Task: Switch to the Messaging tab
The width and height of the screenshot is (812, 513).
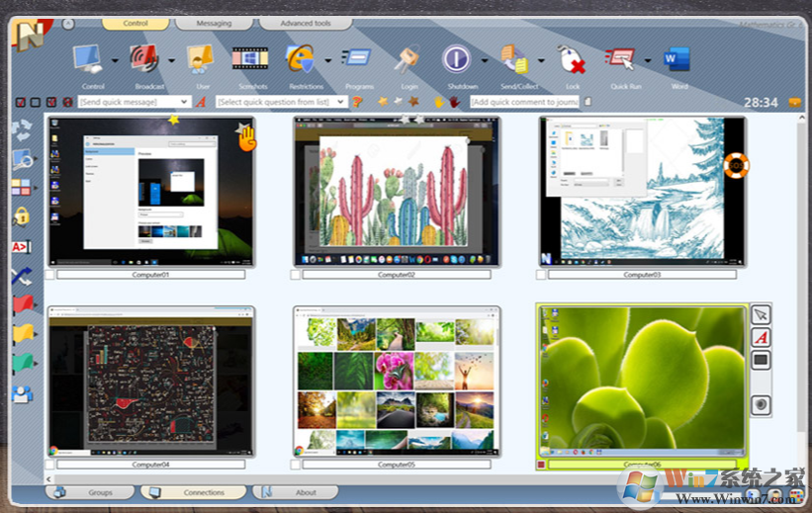Action: tap(213, 24)
